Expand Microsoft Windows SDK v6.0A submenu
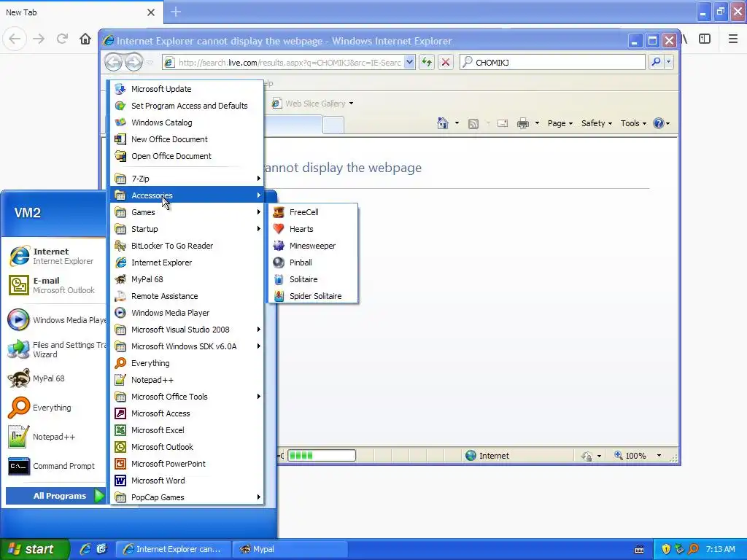 pos(187,346)
